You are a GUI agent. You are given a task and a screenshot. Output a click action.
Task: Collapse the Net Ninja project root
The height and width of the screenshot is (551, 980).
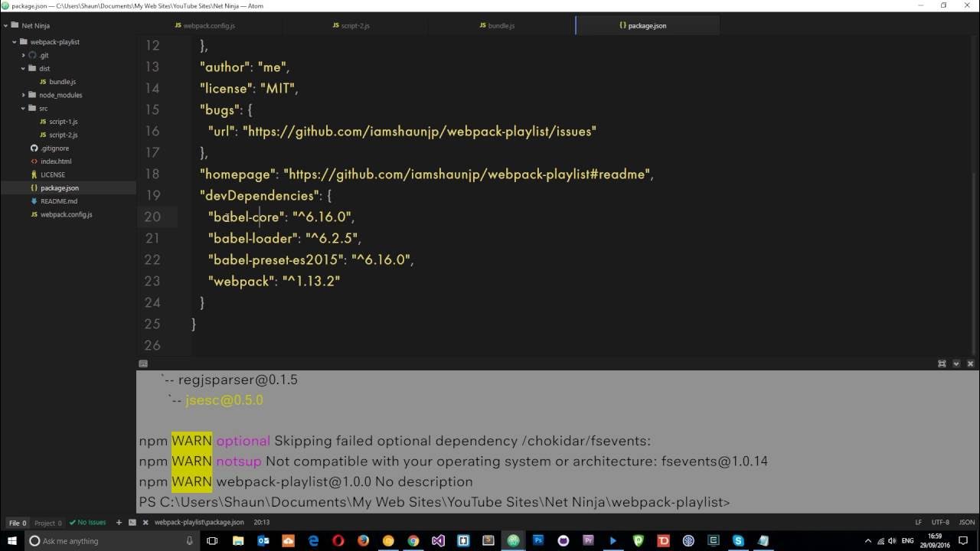pos(5,25)
